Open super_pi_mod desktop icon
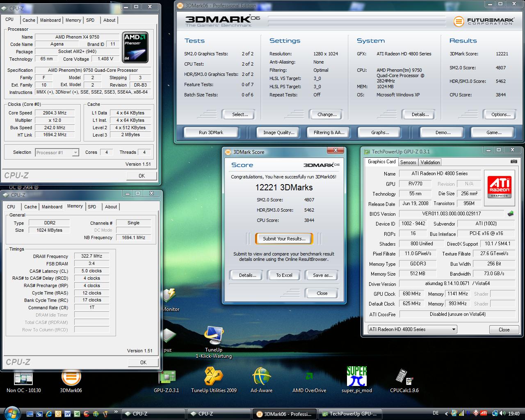The width and height of the screenshot is (525, 420). pyautogui.click(x=356, y=380)
